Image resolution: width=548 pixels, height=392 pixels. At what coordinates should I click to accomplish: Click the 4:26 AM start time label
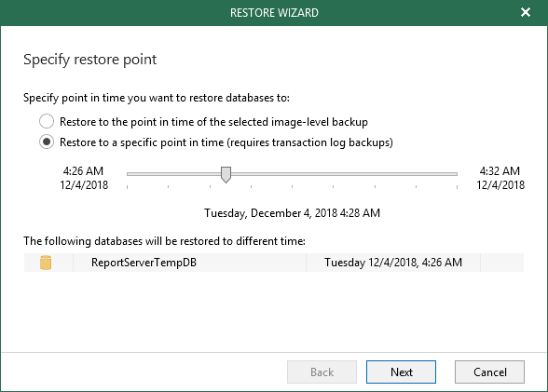pos(83,171)
